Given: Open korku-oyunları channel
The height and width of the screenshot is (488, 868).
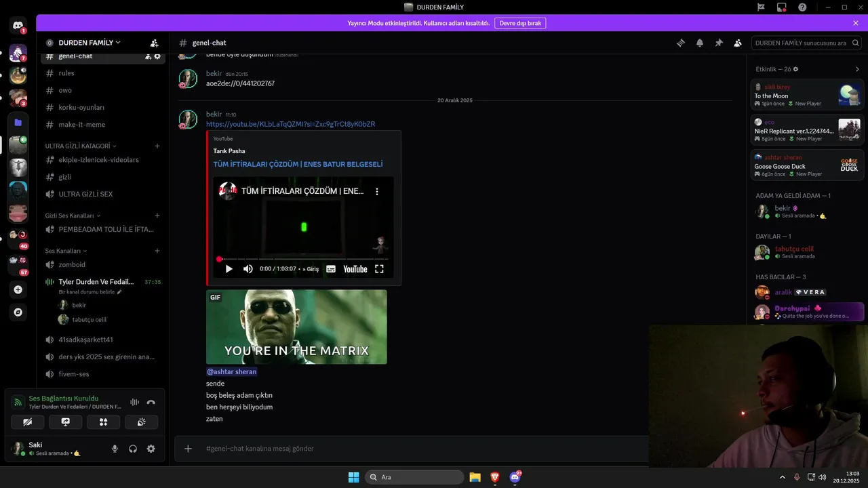Looking at the screenshot, I should pyautogui.click(x=104, y=107).
